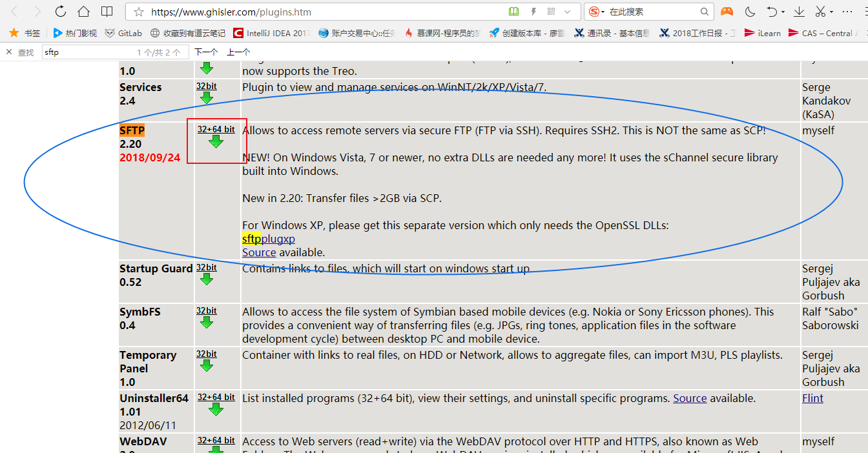Screen dimensions: 868x453
Task: Open the IntelliJ IDEA 2017 bookmark
Action: point(272,33)
